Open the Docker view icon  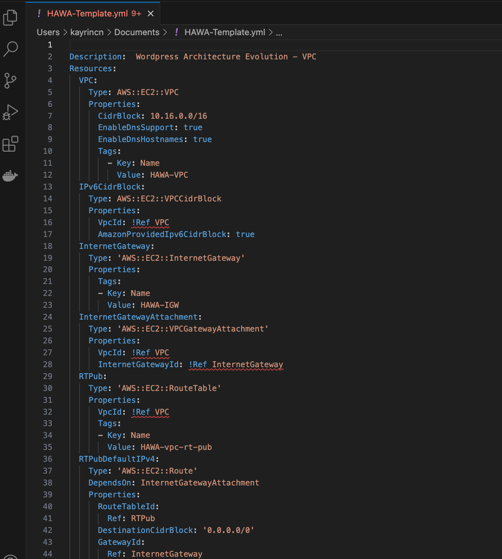[x=10, y=176]
